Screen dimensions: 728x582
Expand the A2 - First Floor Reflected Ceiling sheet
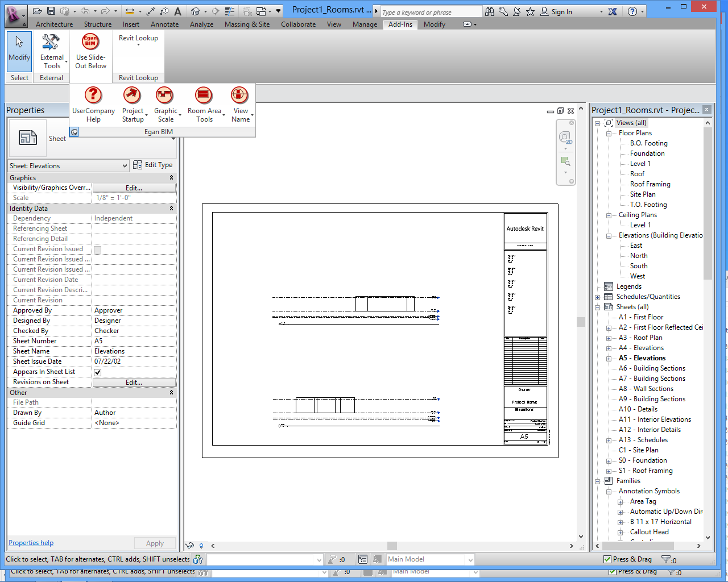(609, 328)
